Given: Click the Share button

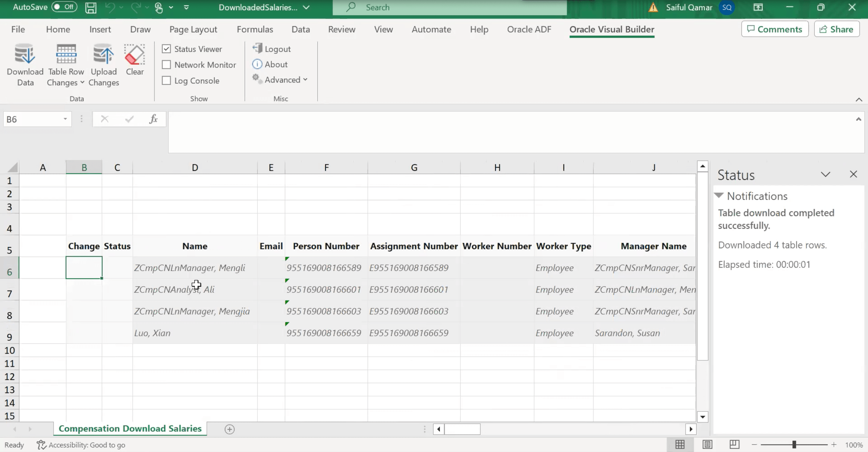Looking at the screenshot, I should tap(836, 29).
